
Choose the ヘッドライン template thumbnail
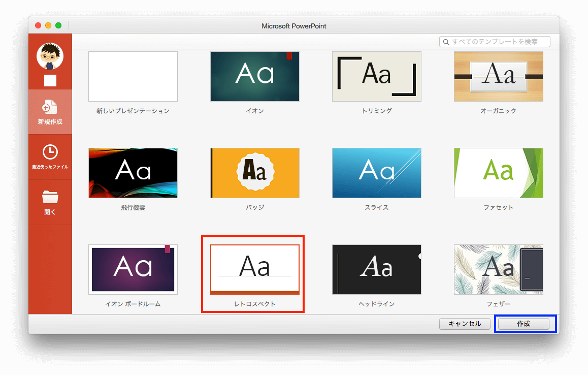tap(376, 269)
